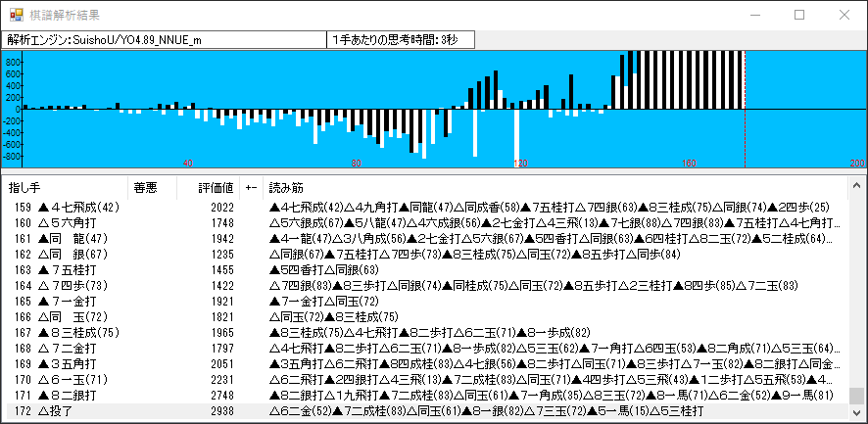The image size is (868, 424).
Task: Click the 1手あたりの思考時間: 3秒 label
Action: click(402, 40)
